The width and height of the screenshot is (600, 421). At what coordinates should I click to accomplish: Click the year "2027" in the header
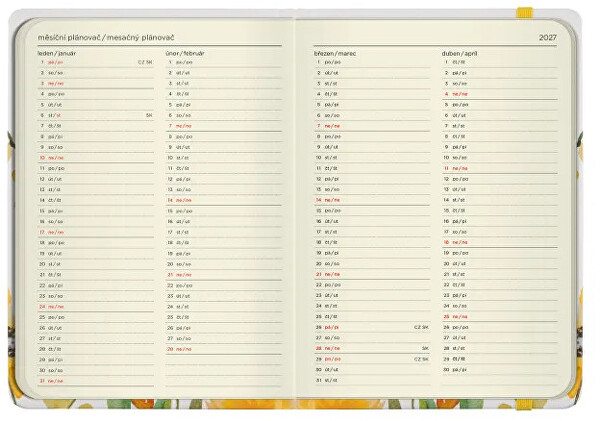pyautogui.click(x=548, y=38)
